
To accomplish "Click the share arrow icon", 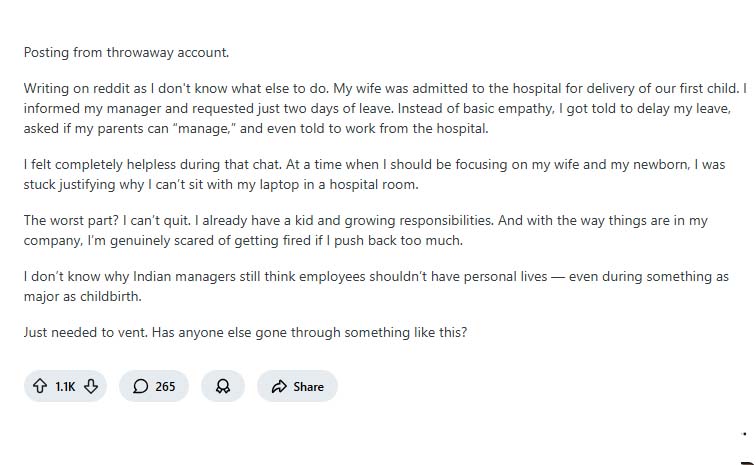I will tap(279, 387).
